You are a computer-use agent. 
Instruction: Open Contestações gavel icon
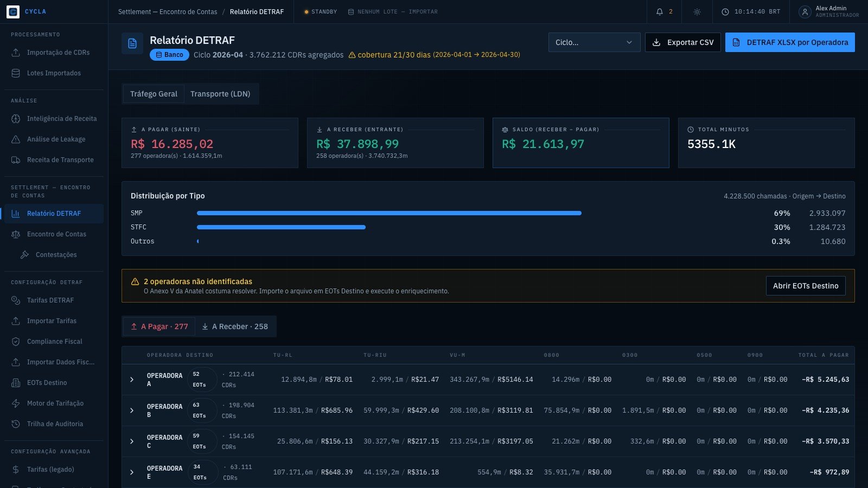[24, 255]
